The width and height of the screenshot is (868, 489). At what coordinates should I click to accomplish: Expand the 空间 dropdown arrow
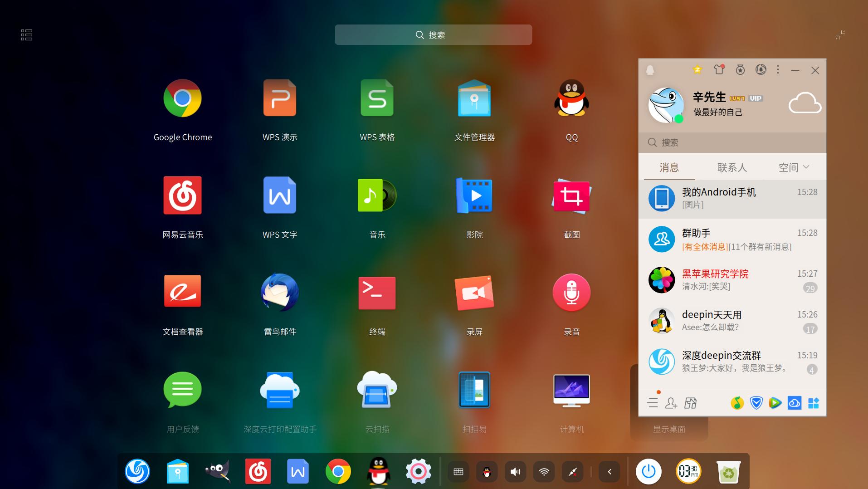(x=806, y=167)
